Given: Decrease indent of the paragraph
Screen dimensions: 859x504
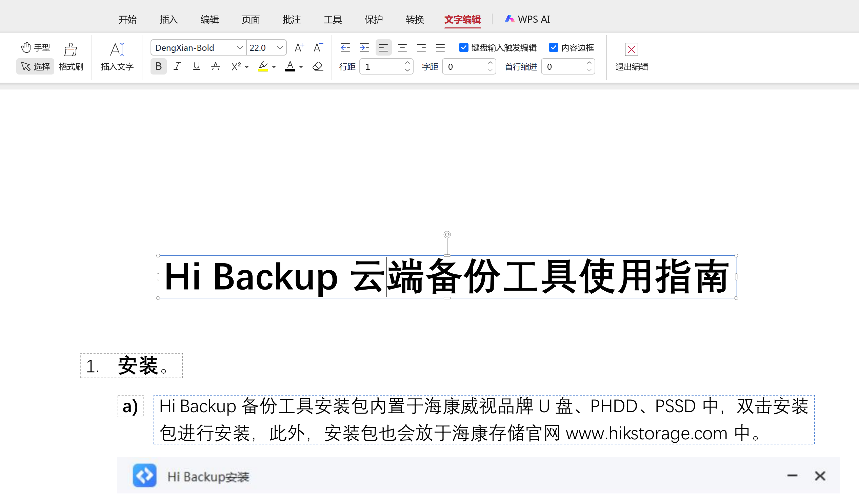Looking at the screenshot, I should 345,48.
